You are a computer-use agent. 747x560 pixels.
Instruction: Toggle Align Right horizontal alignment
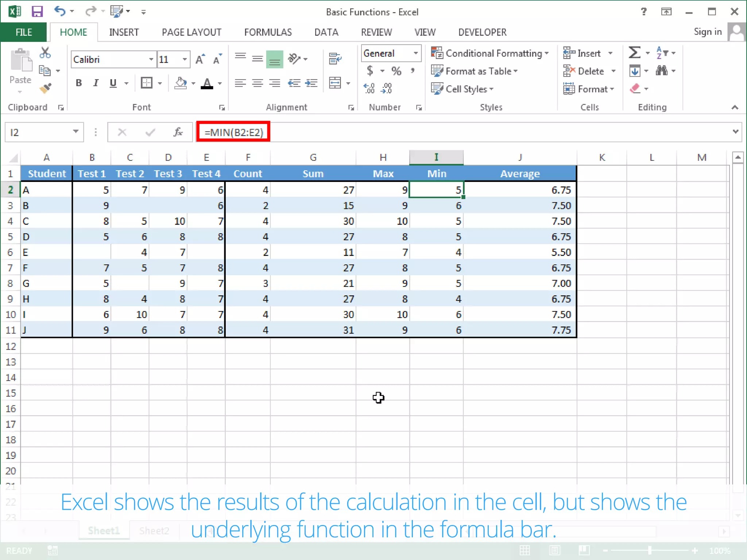(275, 83)
